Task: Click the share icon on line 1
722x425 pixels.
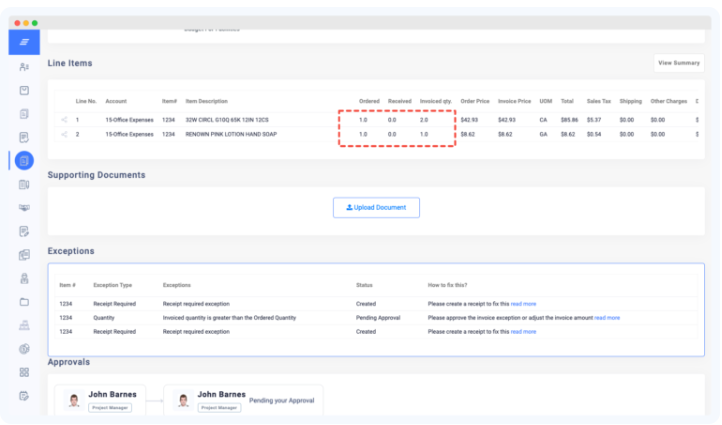Action: click(x=64, y=120)
